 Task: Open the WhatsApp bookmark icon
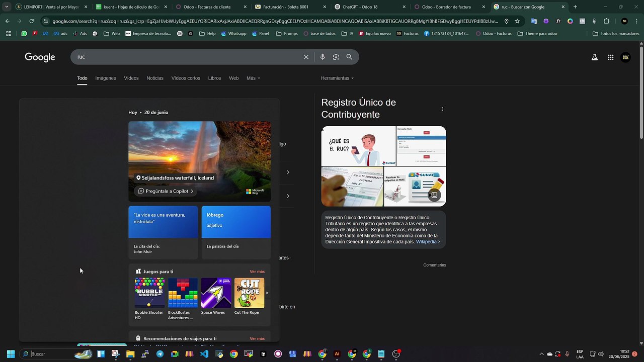pyautogui.click(x=24, y=34)
